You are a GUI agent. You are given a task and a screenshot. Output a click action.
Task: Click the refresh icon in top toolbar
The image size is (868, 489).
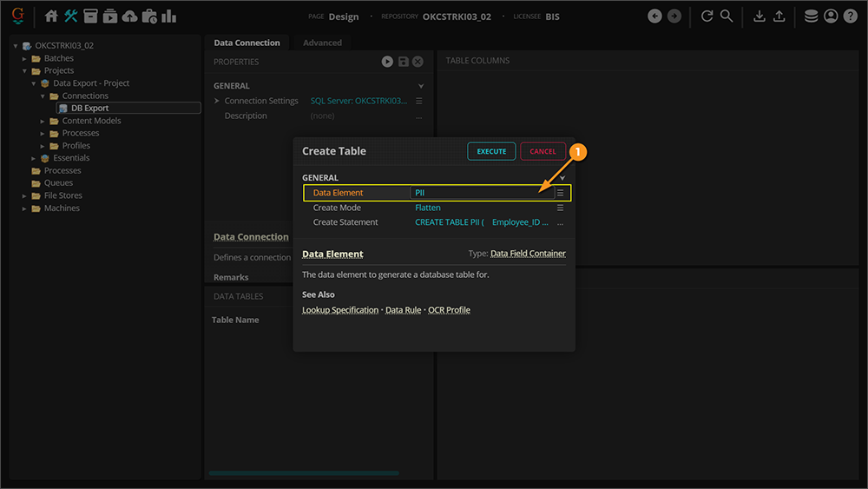707,17
